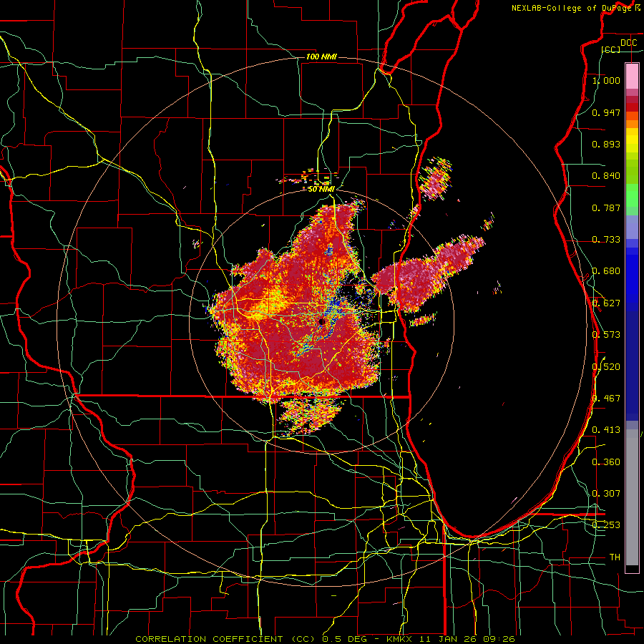Click the 0.680 scale value

click(606, 271)
